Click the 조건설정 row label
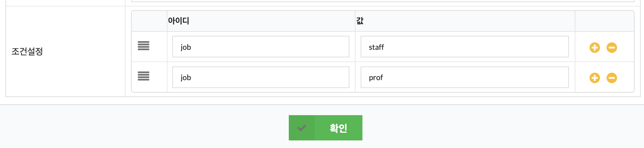Viewport: 644px width, 148px height. pos(27,51)
